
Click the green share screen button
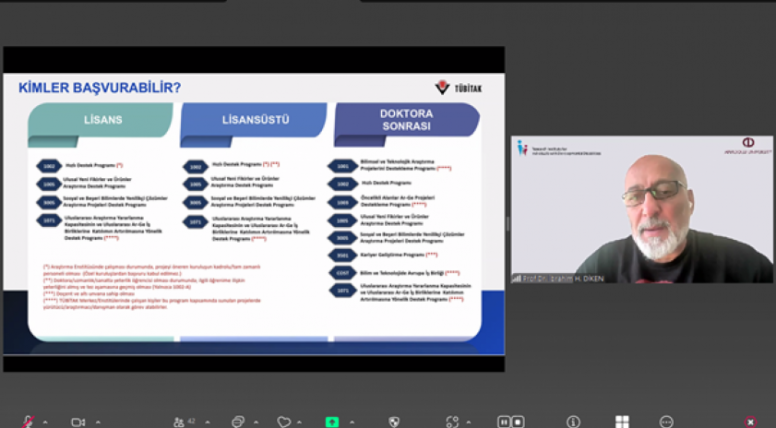[332, 421]
